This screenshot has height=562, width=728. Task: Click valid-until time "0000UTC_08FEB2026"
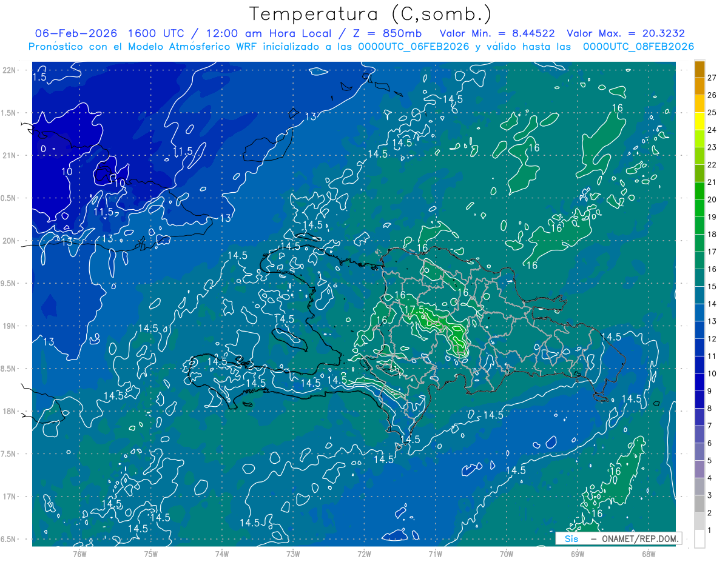(638, 47)
